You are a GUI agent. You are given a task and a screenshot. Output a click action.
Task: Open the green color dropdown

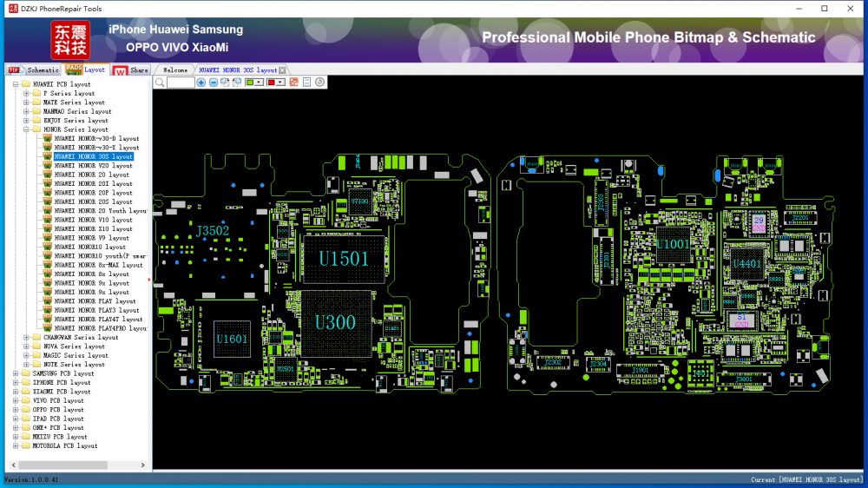point(255,82)
